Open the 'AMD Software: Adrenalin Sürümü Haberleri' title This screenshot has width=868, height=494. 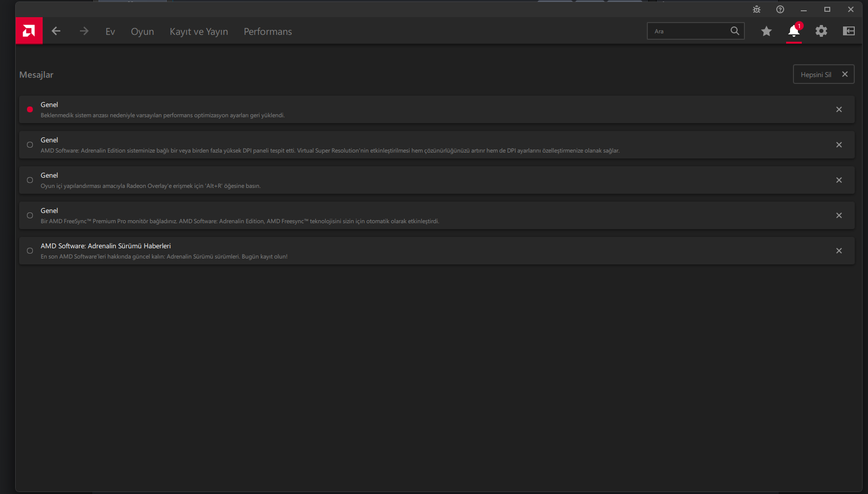tap(106, 246)
